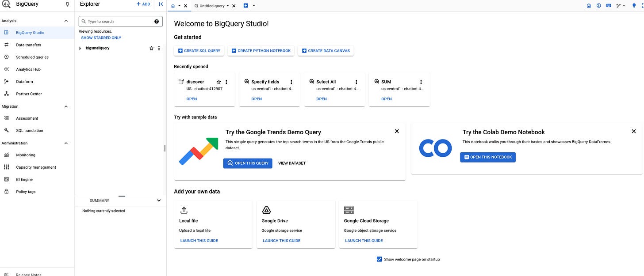This screenshot has width=644, height=276.
Task: Open more options on Select All card
Action: [x=356, y=82]
